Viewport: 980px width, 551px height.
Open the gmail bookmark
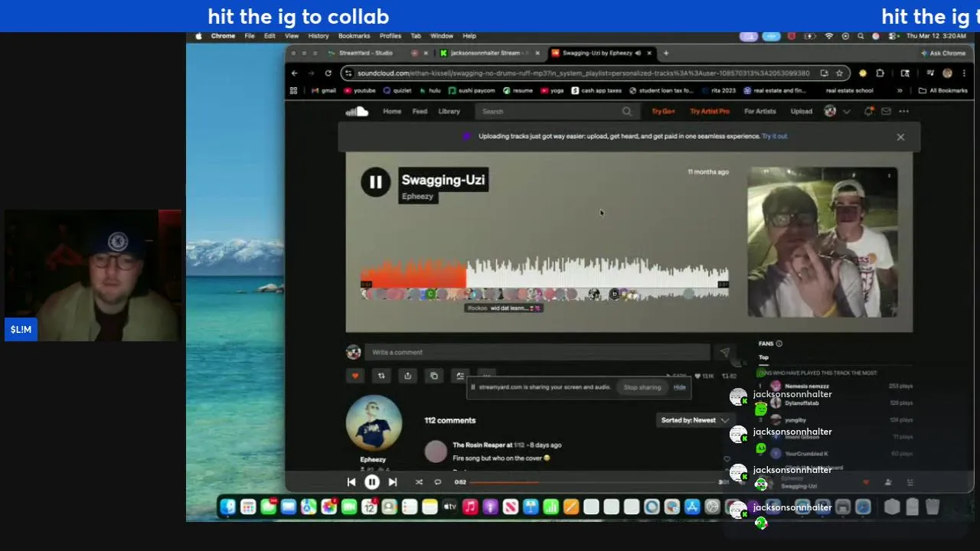[324, 90]
